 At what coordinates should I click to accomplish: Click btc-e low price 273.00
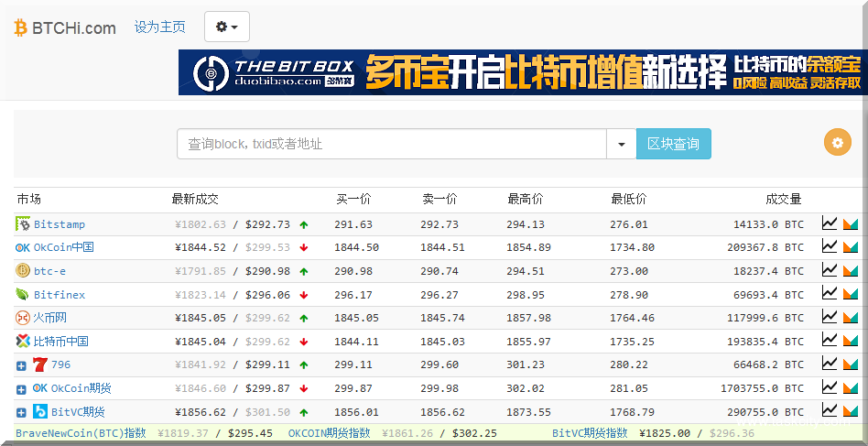[x=629, y=271]
